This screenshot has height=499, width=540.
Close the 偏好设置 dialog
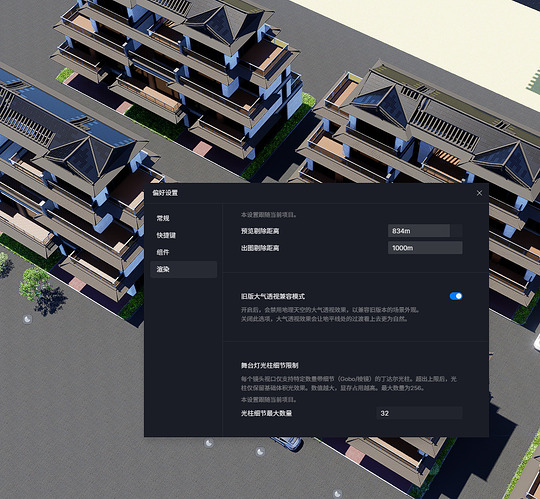pos(479,193)
